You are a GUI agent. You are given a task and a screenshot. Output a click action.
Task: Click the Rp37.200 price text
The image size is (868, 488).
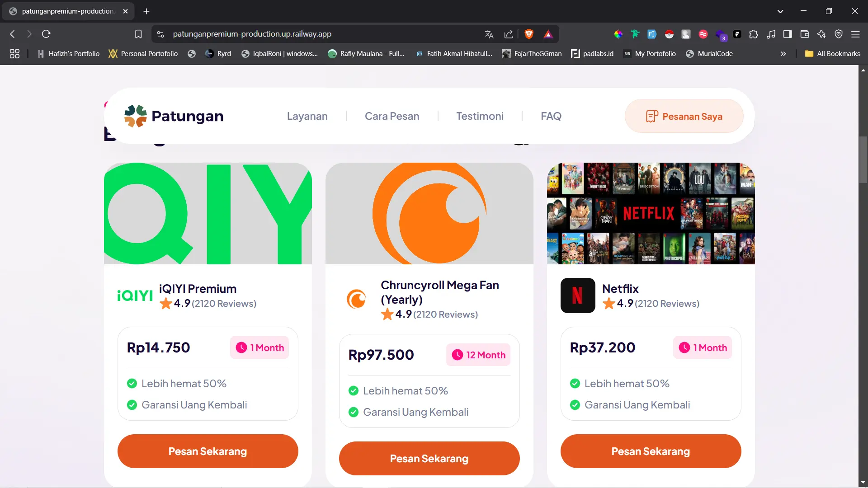[603, 347]
